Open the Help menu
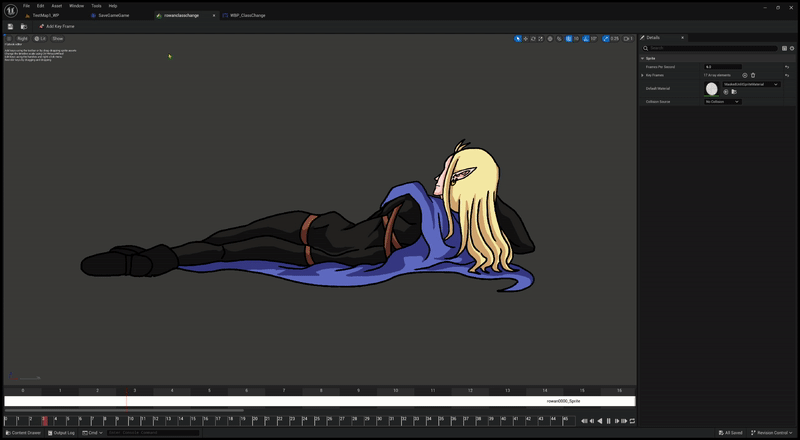This screenshot has width=800, height=440. click(113, 6)
